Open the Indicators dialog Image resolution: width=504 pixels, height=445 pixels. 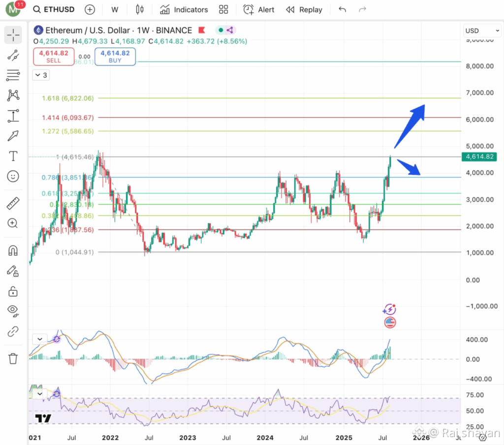tap(184, 10)
